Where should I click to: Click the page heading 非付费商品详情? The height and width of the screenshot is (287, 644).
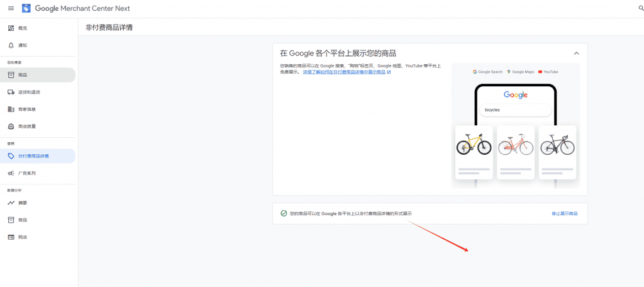[109, 28]
